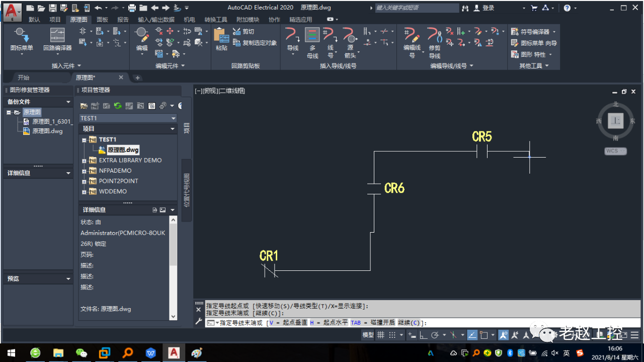Click the 编辑线号 edit wire number tool
The image size is (644, 362).
click(412, 43)
